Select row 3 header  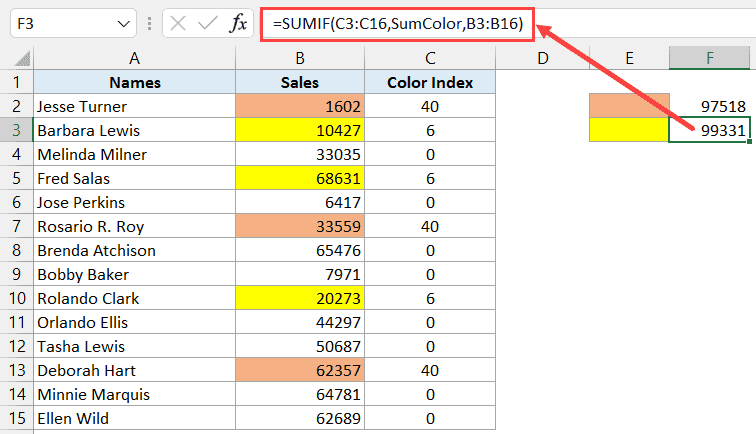(x=16, y=130)
